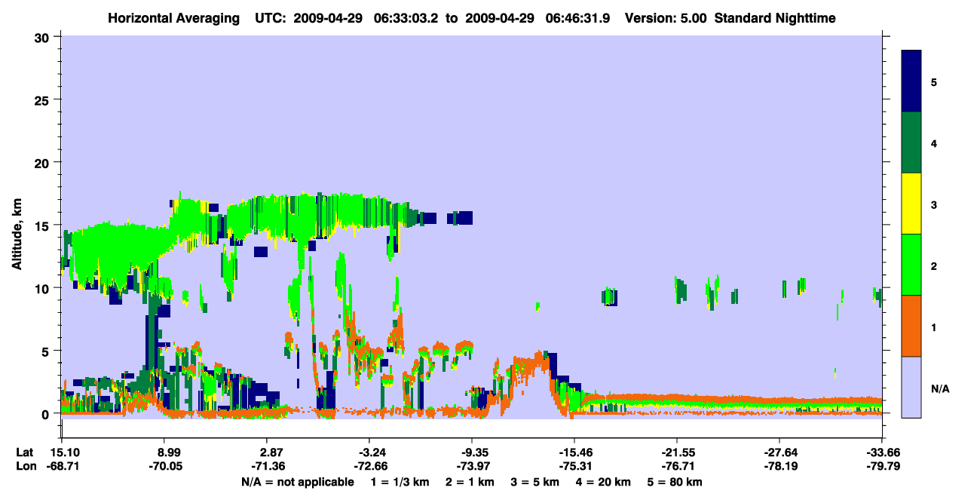
Task: Click the longitude value -73.97
Action: pyautogui.click(x=472, y=467)
